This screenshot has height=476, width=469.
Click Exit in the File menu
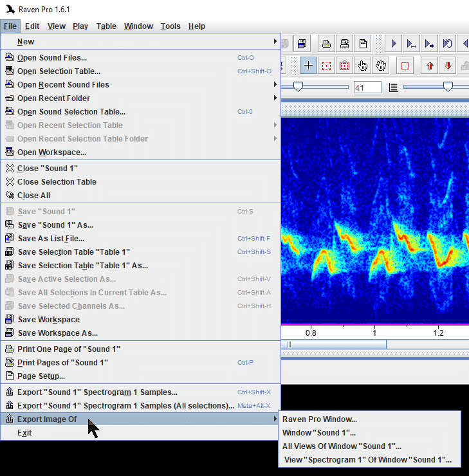click(140, 433)
